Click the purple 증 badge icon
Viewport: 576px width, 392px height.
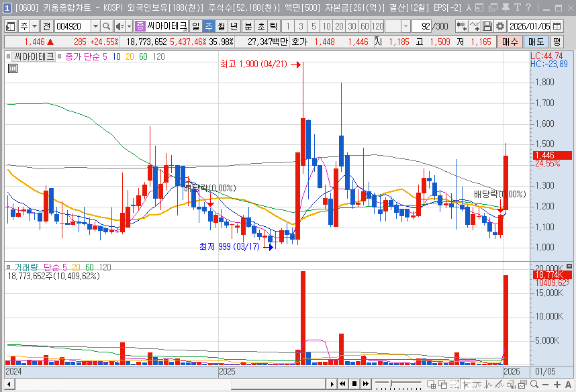tap(140, 26)
